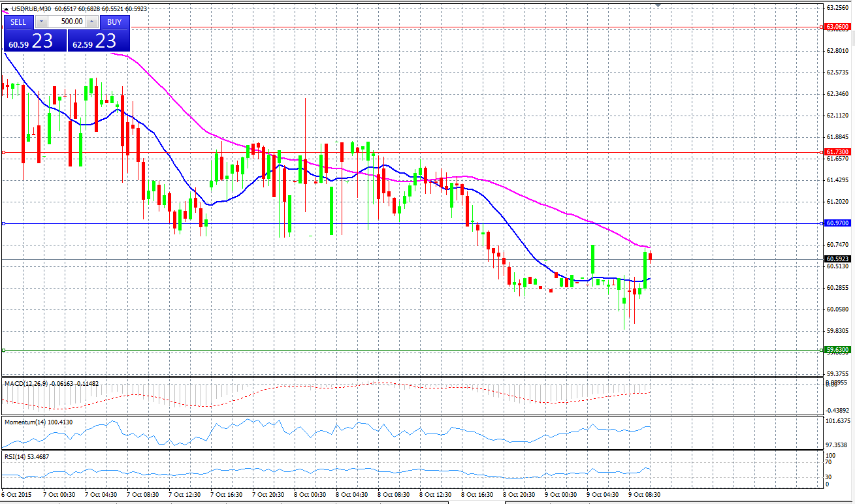The height and width of the screenshot is (504, 855).
Task: Select the red 63.0600 price level label
Action: point(837,27)
